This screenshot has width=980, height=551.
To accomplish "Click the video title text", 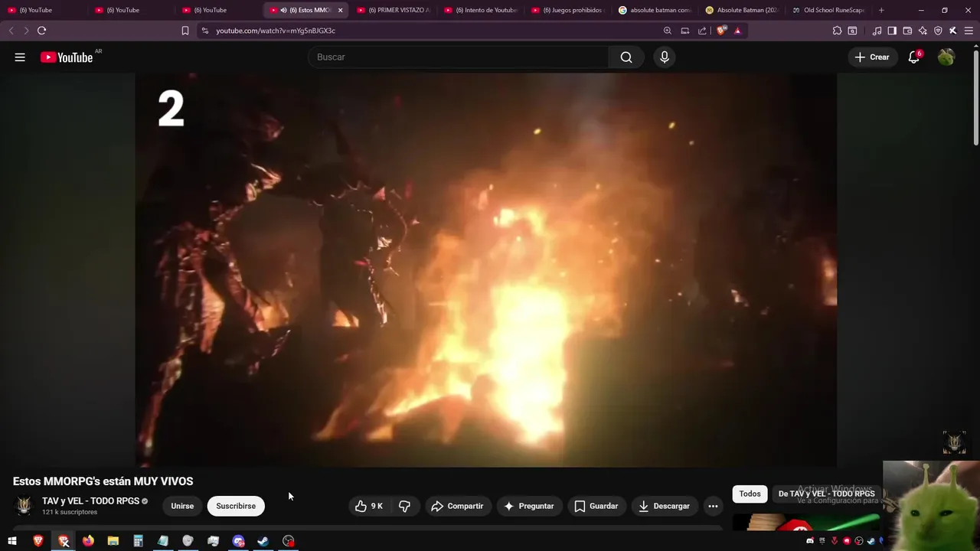I will pyautogui.click(x=103, y=481).
